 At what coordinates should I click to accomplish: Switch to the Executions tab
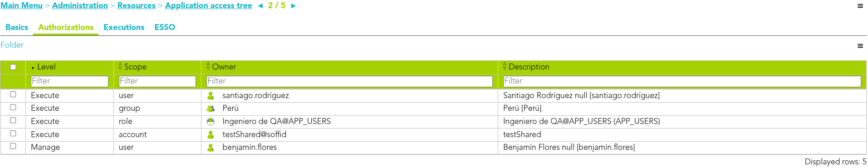pyautogui.click(x=124, y=27)
